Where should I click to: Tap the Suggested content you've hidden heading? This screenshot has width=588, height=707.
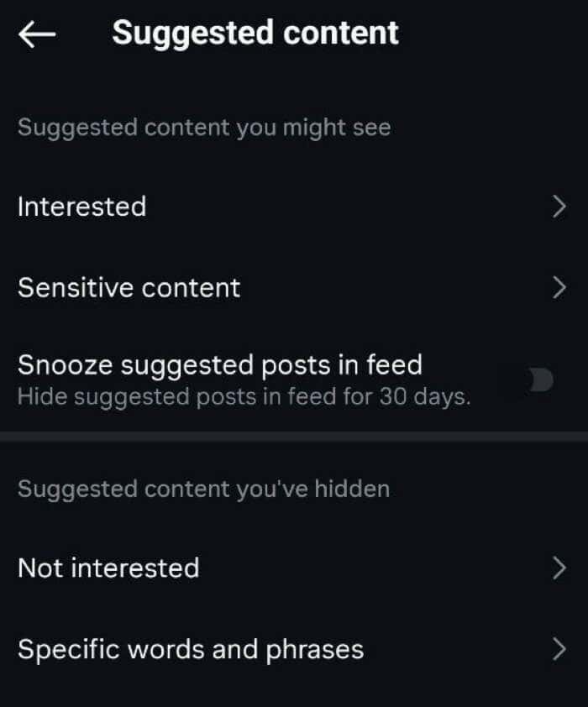(203, 490)
